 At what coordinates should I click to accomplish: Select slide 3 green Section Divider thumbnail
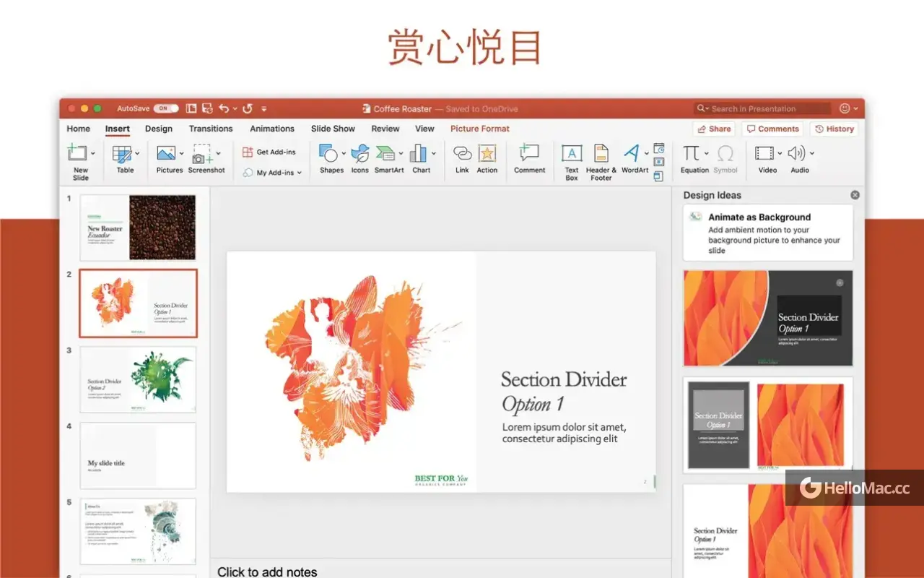pos(138,379)
